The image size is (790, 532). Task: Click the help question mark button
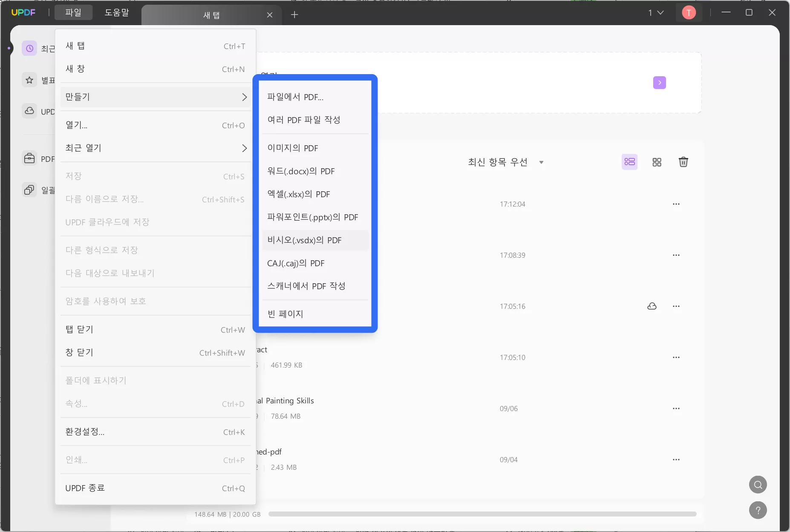758,510
